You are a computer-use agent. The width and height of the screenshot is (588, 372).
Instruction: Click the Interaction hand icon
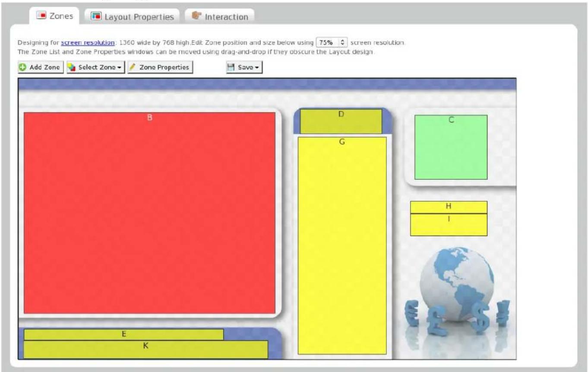[x=197, y=16]
